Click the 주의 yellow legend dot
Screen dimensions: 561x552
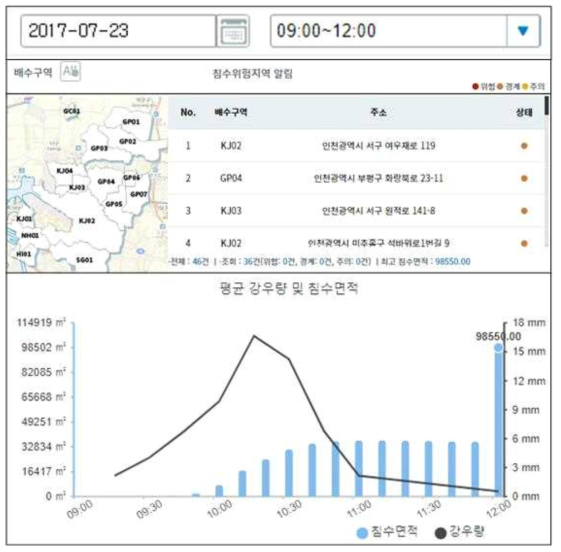[525, 86]
